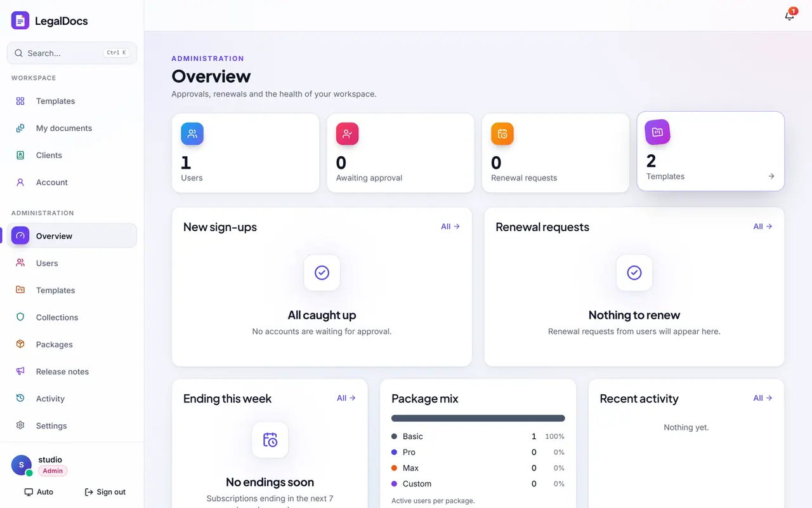Click the arrow on the Templates stat card
This screenshot has height=508, width=812.
pyautogui.click(x=771, y=177)
